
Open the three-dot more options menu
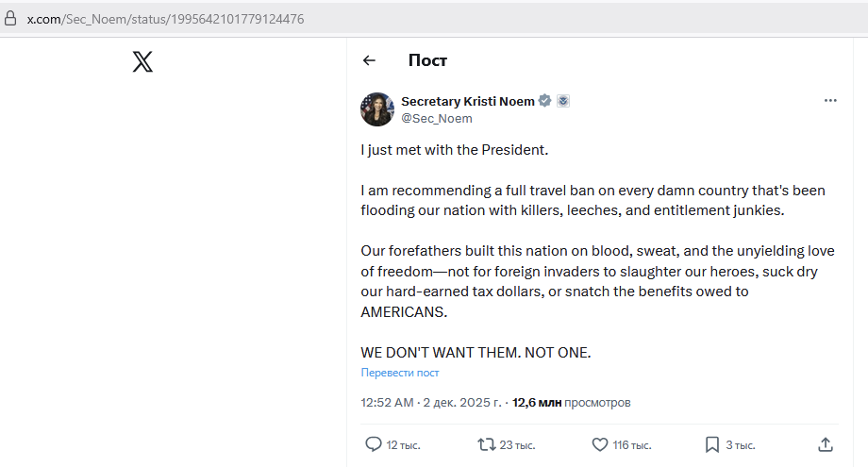[x=830, y=101]
